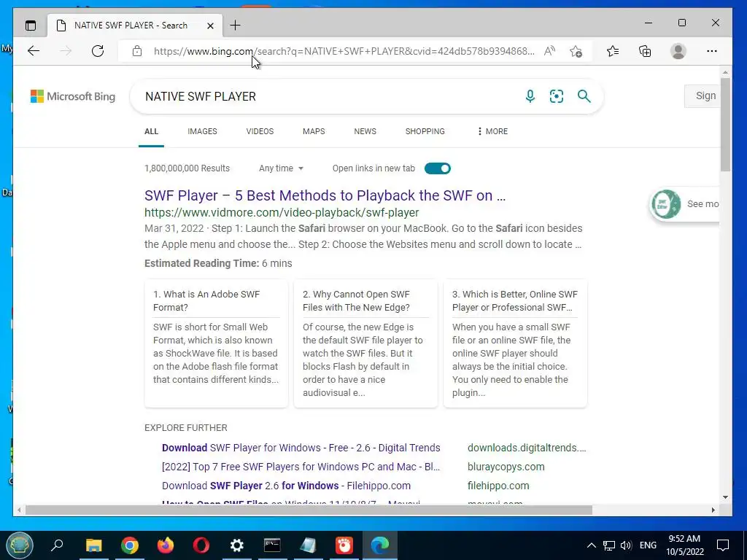747x560 pixels.
Task: Open taskbar search magnifier
Action: [57, 545]
